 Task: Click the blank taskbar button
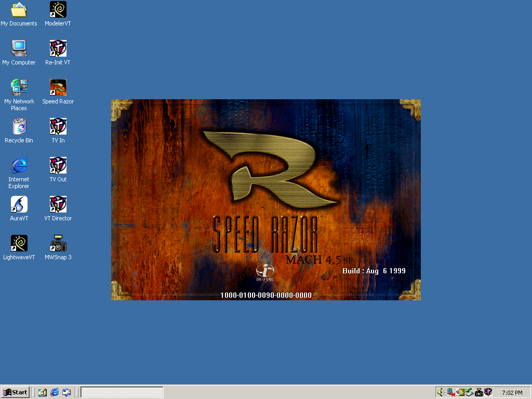pos(122,393)
